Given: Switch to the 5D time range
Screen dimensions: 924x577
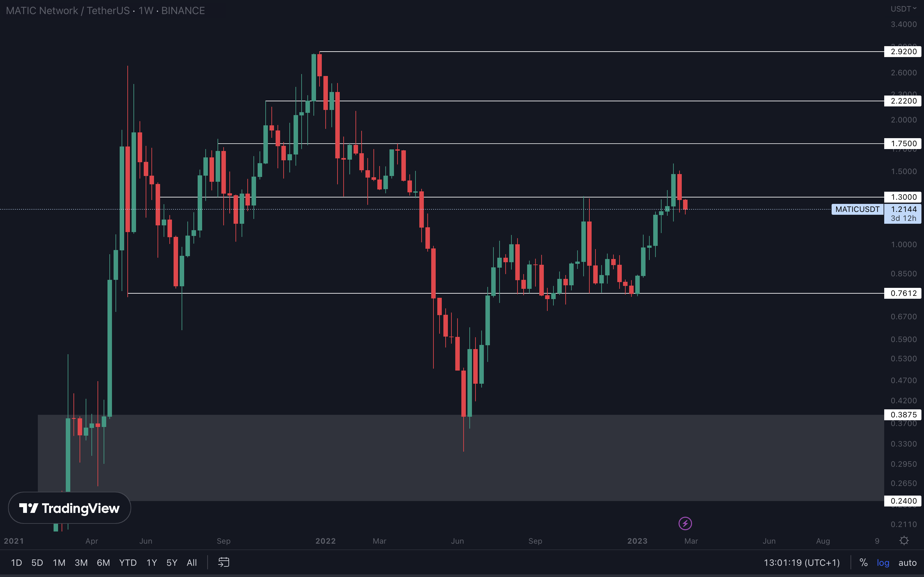Looking at the screenshot, I should pyautogui.click(x=37, y=563).
